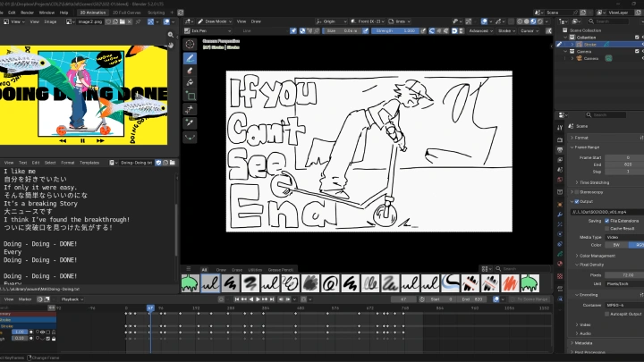This screenshot has height=362, width=644.
Task: Expand the Metadata panel
Action: (x=583, y=343)
